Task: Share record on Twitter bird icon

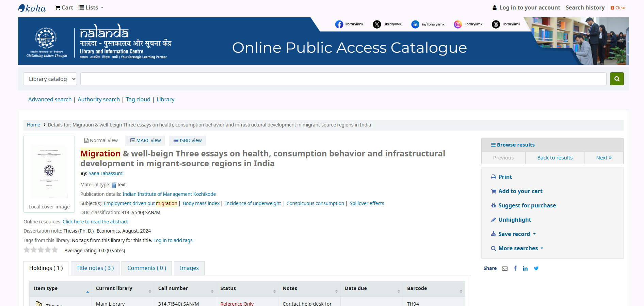Action: pyautogui.click(x=536, y=269)
